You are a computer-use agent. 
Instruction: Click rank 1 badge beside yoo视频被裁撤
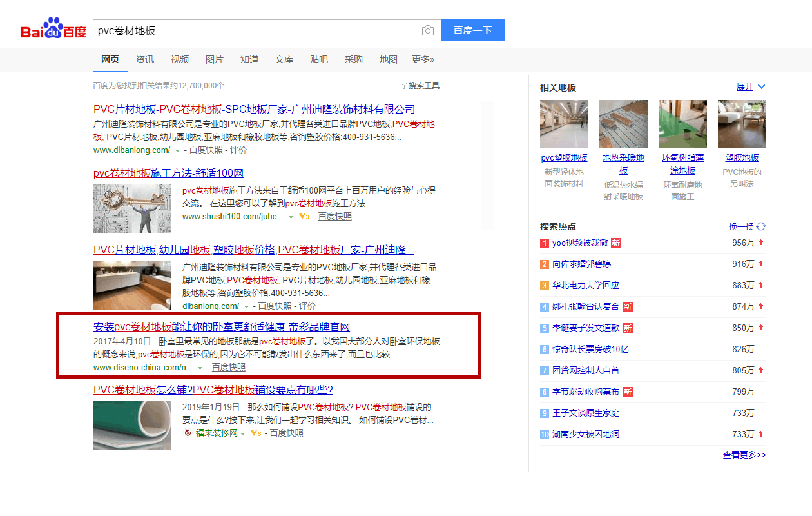pyautogui.click(x=545, y=243)
